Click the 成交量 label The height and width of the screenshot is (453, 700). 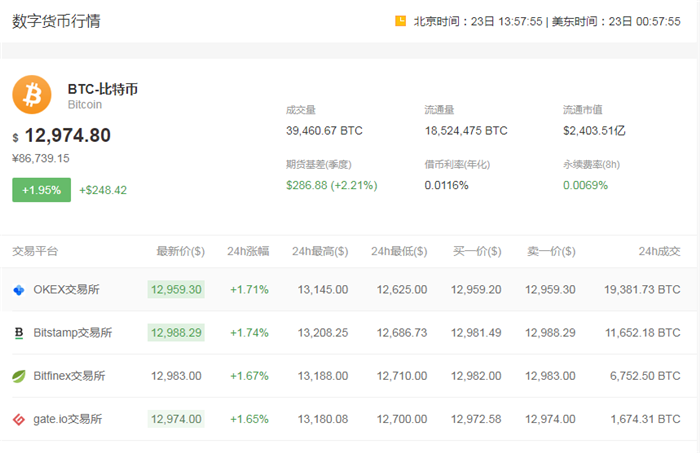[301, 110]
